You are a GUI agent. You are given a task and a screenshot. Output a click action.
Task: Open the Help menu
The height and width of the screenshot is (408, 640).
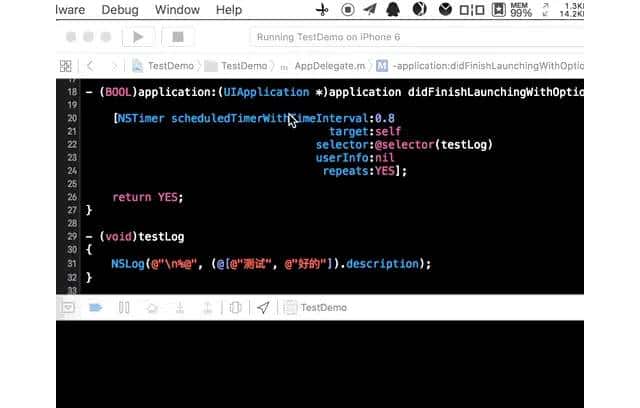point(229,10)
